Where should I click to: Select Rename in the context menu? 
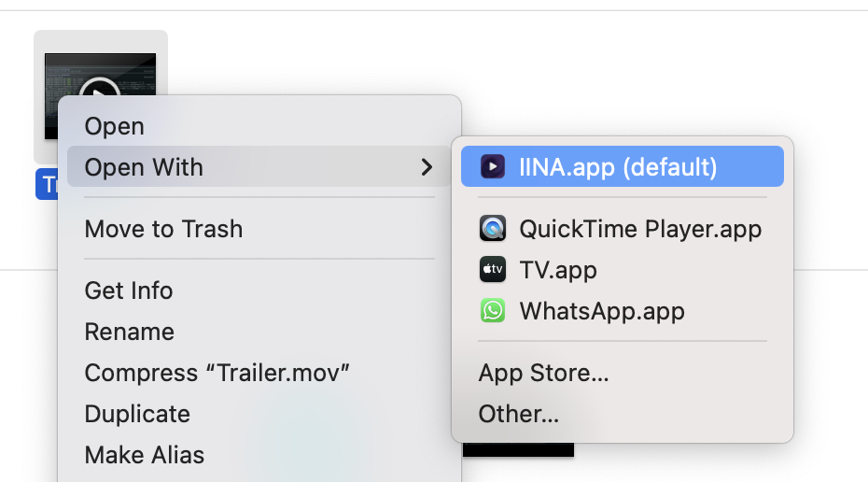click(x=129, y=332)
